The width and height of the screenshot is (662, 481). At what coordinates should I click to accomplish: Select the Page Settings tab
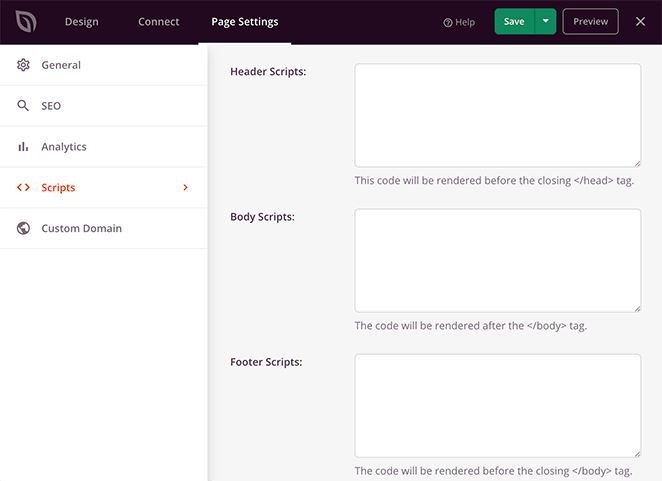[245, 22]
